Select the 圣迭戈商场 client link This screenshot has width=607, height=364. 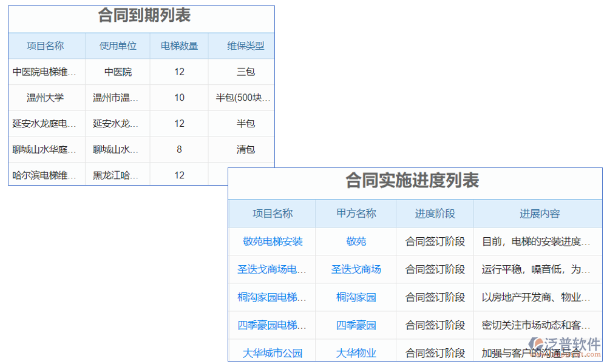tap(356, 269)
